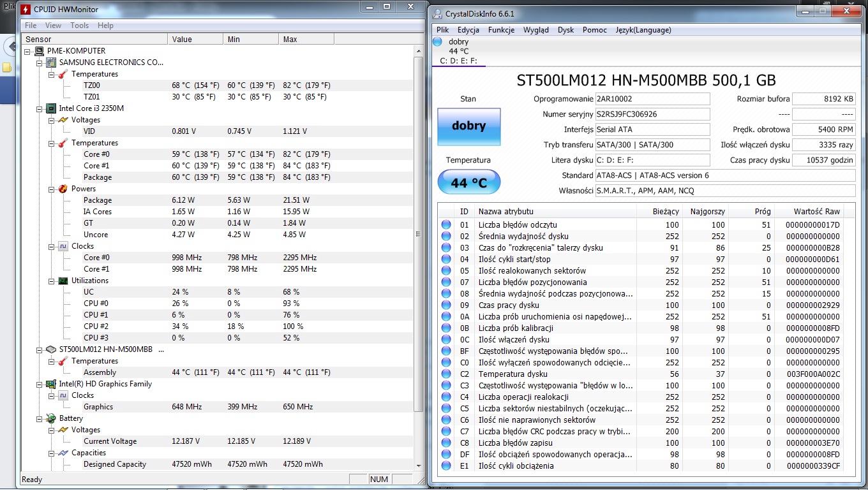Select the CPU #2 utilization row
The width and height of the screenshot is (868, 491).
point(218,326)
